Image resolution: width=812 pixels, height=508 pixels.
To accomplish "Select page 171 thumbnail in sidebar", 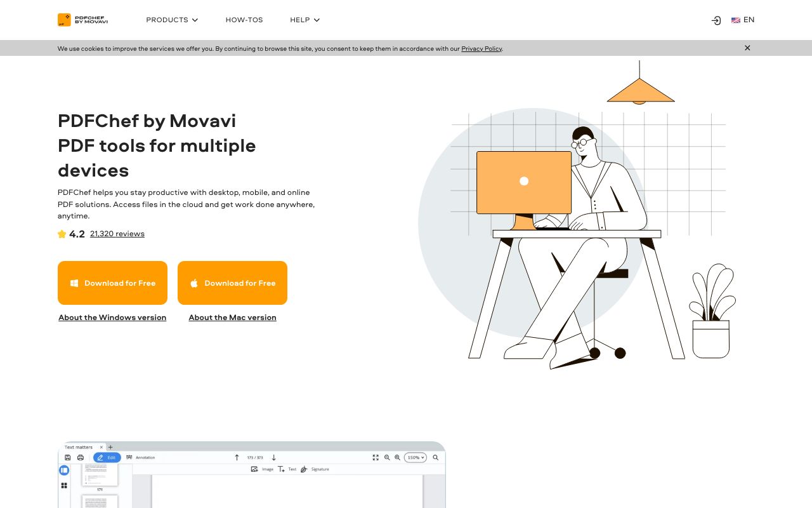I will (x=100, y=475).
